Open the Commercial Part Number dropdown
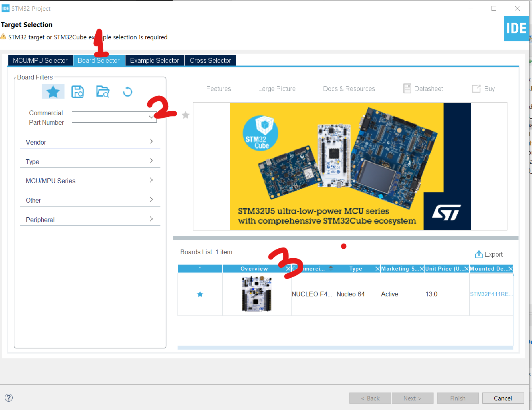The width and height of the screenshot is (532, 410). [x=152, y=117]
